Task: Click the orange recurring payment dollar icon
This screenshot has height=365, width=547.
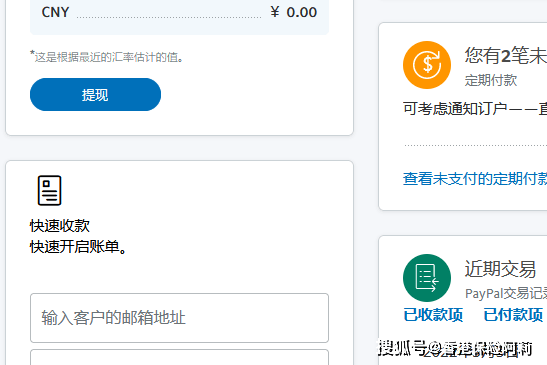Action: (427, 65)
